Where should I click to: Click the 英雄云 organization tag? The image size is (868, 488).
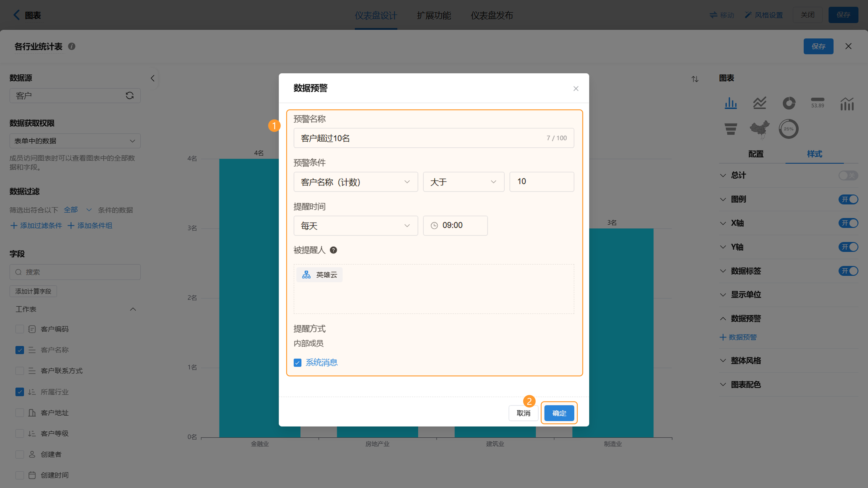(x=319, y=275)
